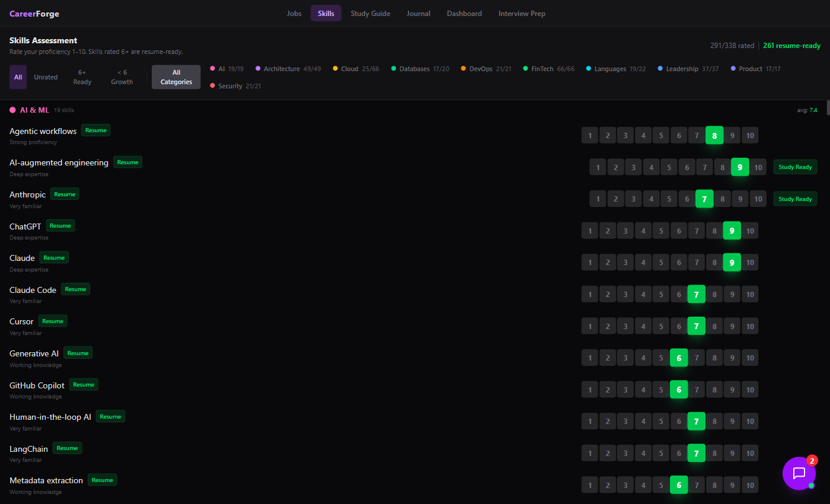Viewport: 830px width, 504px height.
Task: Click the Resume badge next to Claude Code
Action: 75,289
